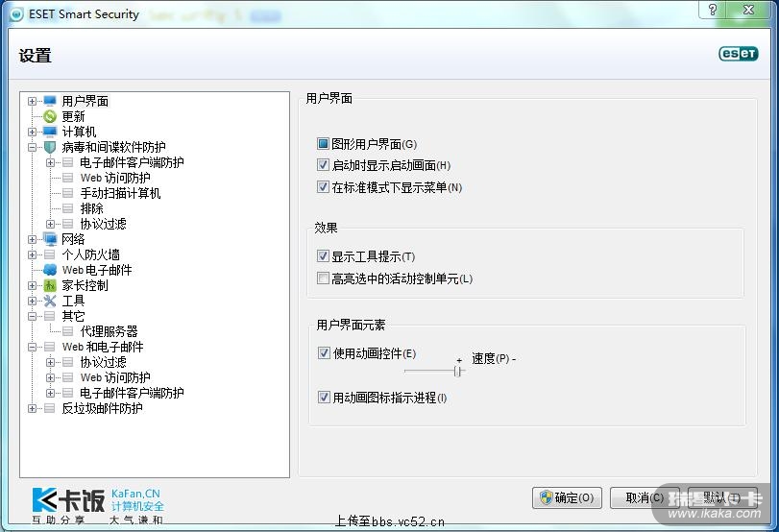The image size is (779, 532).
Task: Click the ESET logo at top right
Action: point(739,54)
